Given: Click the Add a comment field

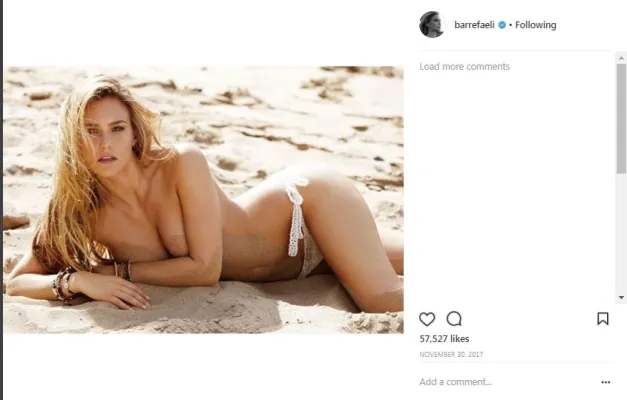Looking at the screenshot, I should coord(508,382).
